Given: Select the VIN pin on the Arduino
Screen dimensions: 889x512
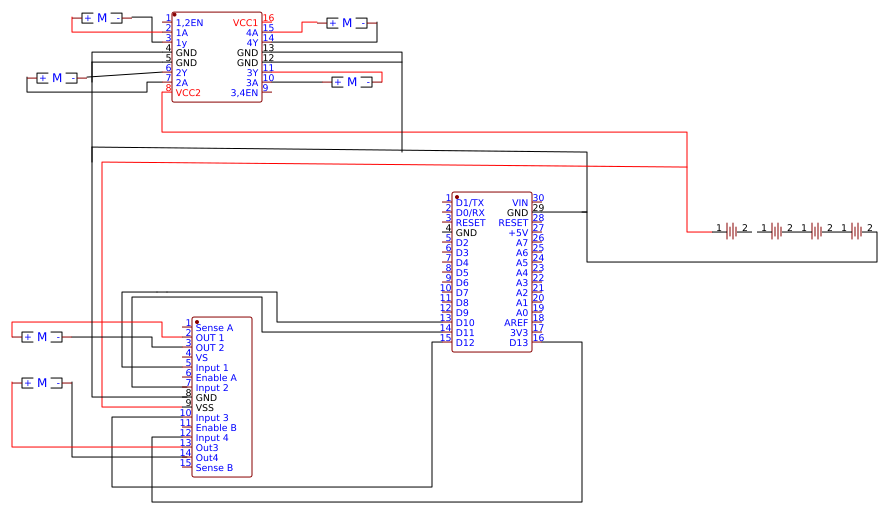Looking at the screenshot, I should click(x=520, y=203).
